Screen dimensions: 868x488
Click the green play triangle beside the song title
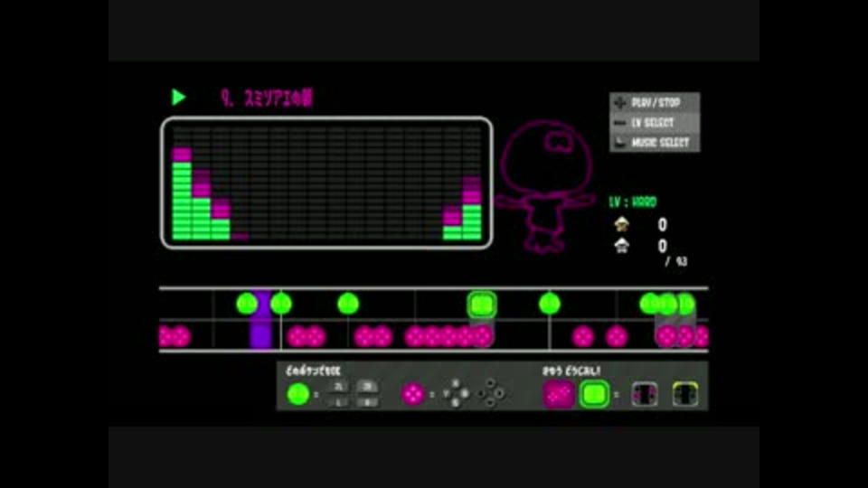pyautogui.click(x=178, y=98)
